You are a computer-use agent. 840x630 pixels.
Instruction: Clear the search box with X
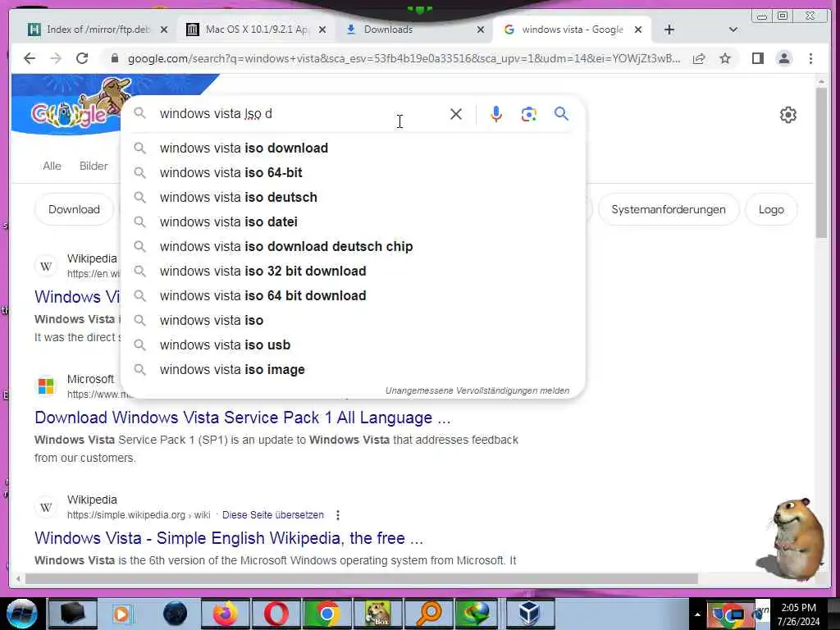[x=456, y=114]
